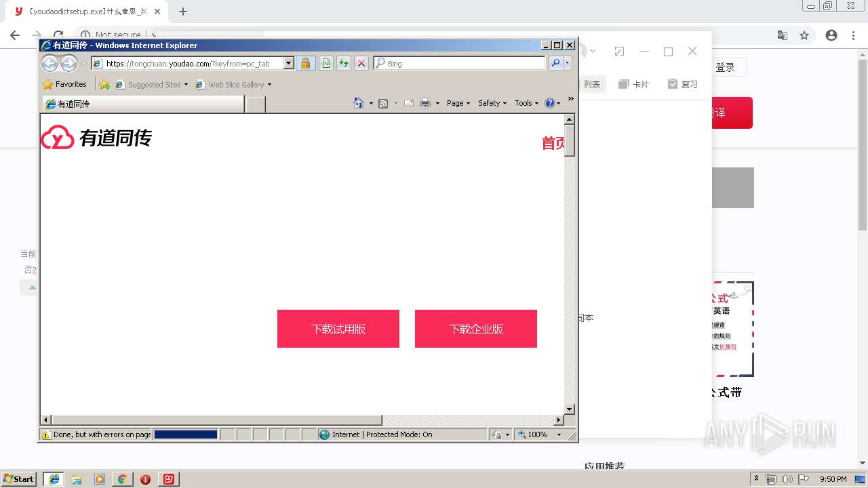The image size is (868, 488).
Task: Click Chrome translate page icon
Action: pos(782,35)
